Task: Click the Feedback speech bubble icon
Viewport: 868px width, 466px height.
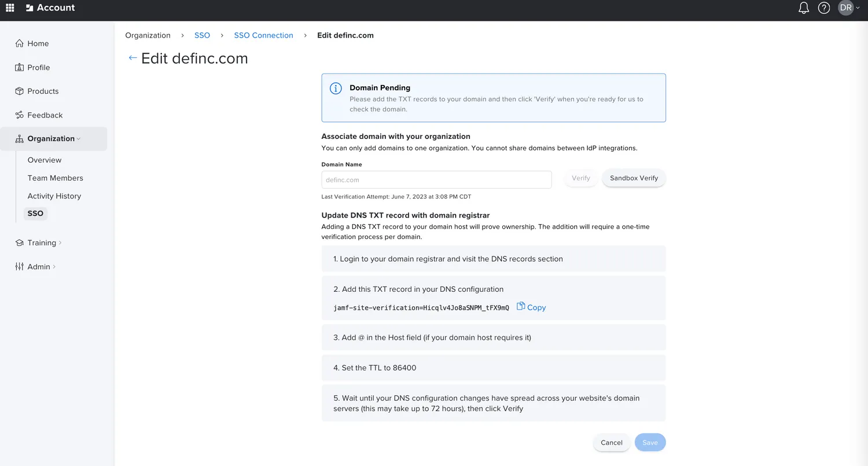Action: pyautogui.click(x=19, y=115)
